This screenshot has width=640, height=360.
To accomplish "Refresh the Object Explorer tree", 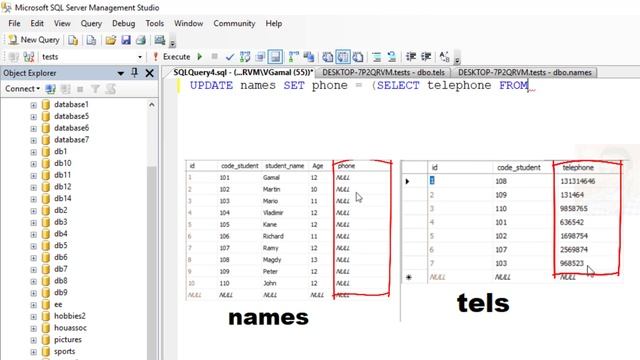I will click(110, 89).
